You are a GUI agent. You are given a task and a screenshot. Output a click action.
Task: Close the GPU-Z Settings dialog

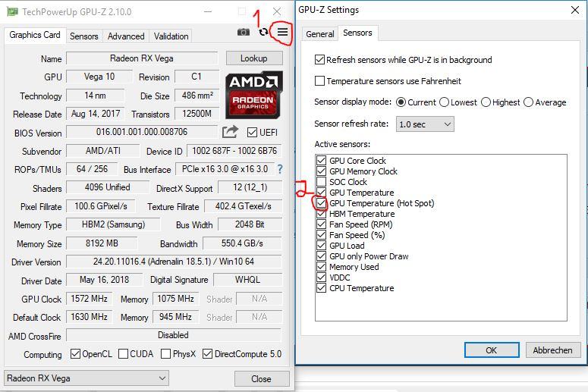[575, 10]
